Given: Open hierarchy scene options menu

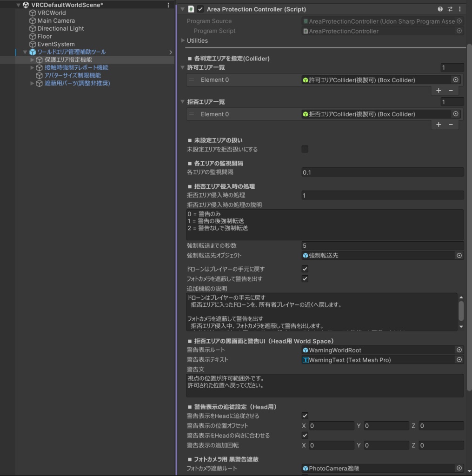Looking at the screenshot, I should pyautogui.click(x=168, y=5).
